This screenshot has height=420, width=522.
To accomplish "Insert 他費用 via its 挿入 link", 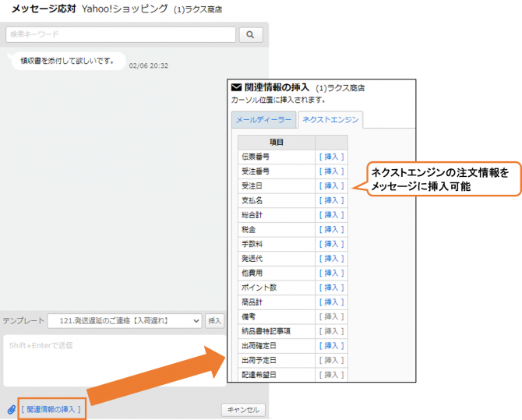I will 331,273.
